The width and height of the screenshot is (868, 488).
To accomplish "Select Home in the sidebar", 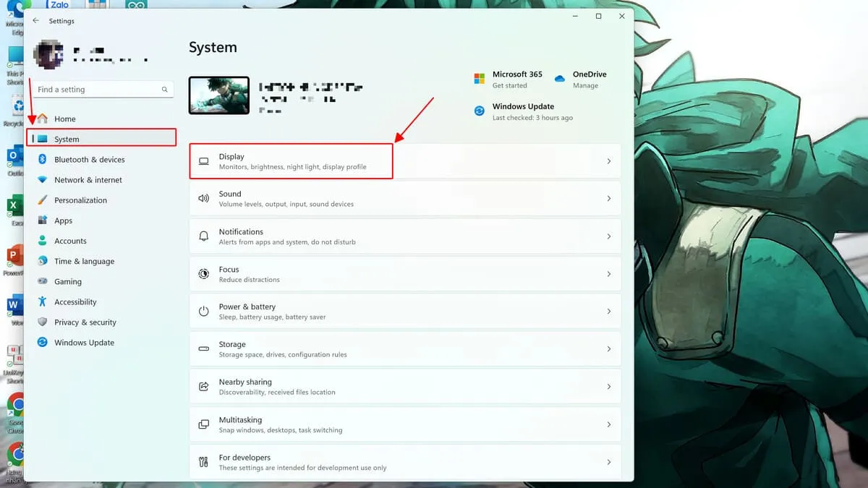I will (x=65, y=119).
